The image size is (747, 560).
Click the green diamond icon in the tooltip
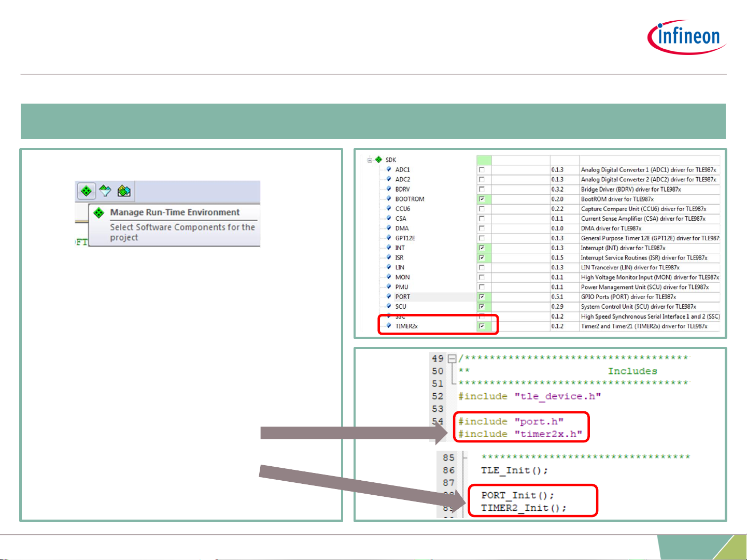pyautogui.click(x=98, y=213)
